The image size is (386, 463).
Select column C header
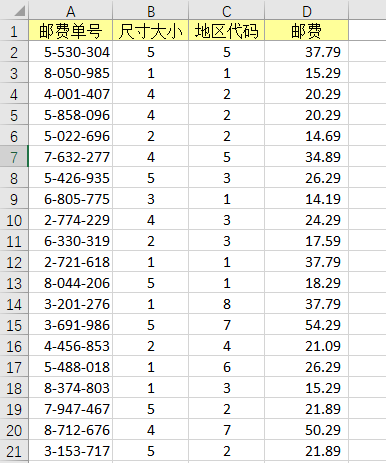[227, 10]
